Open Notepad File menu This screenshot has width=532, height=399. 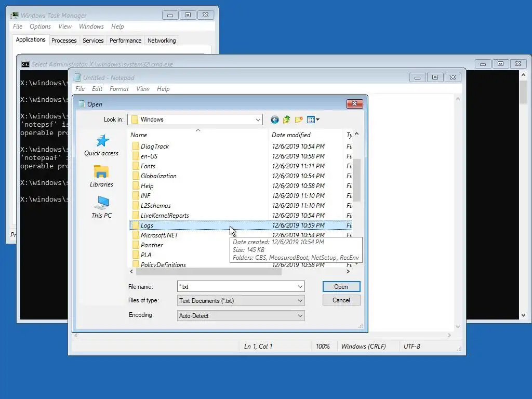click(x=80, y=89)
